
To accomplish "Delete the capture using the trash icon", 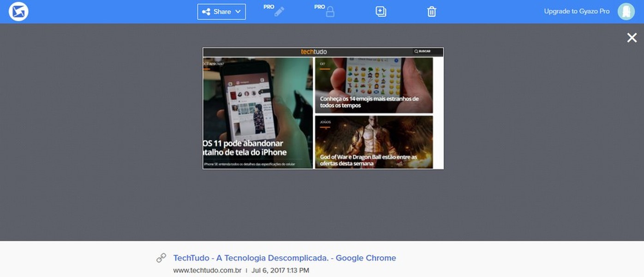I will pyautogui.click(x=432, y=12).
